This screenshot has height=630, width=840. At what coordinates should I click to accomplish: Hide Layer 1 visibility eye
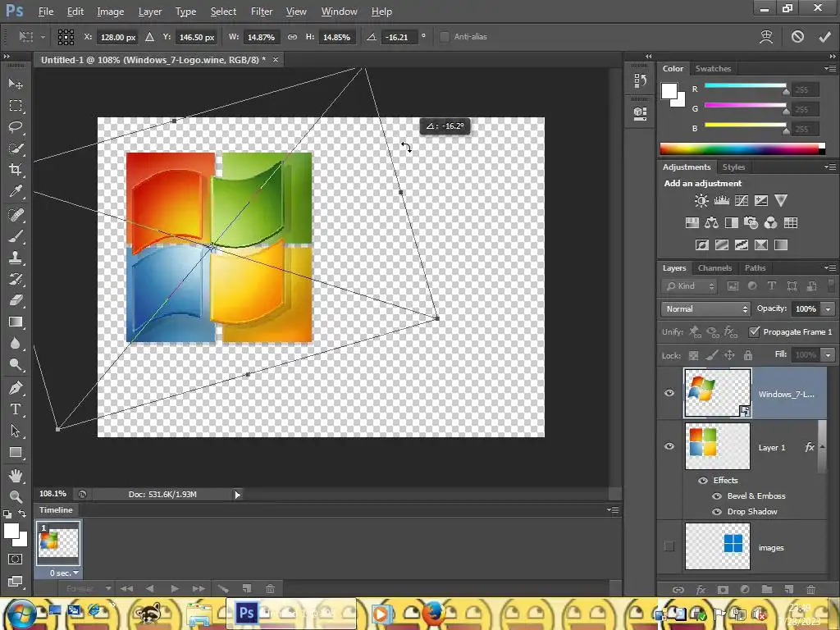point(669,446)
